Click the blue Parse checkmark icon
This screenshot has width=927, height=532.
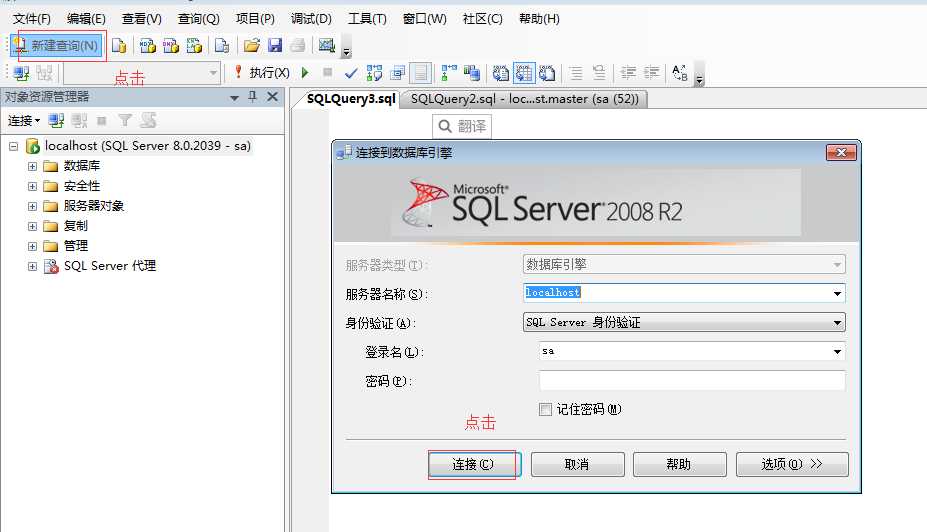[x=351, y=73]
